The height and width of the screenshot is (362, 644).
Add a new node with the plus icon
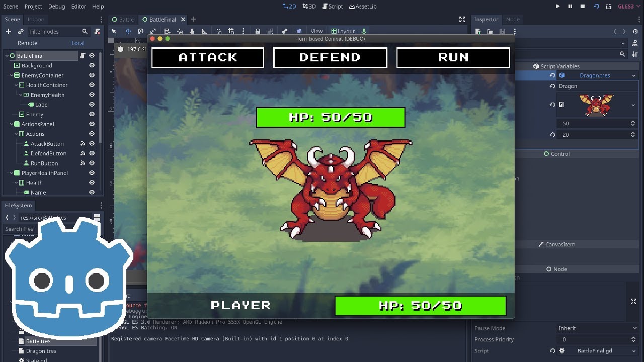click(8, 31)
